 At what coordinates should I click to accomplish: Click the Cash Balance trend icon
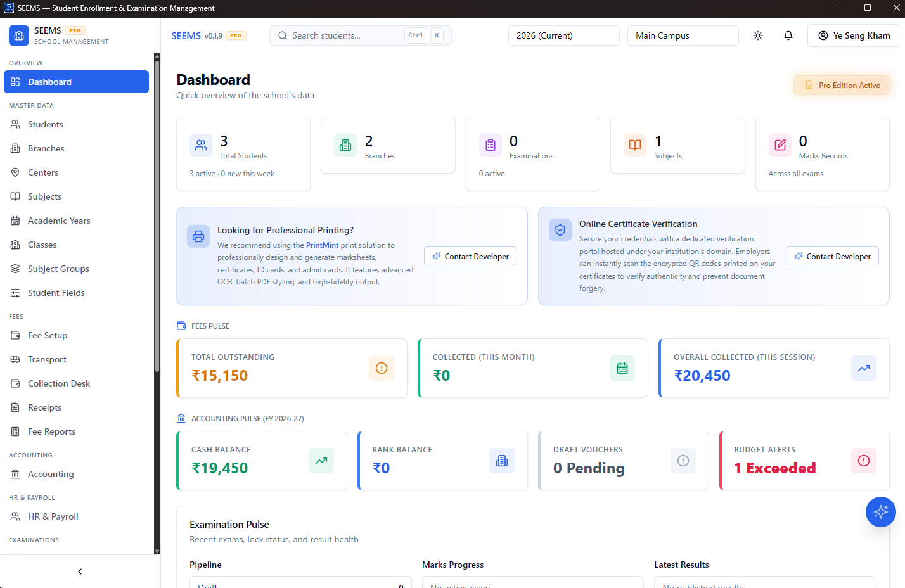pos(321,461)
